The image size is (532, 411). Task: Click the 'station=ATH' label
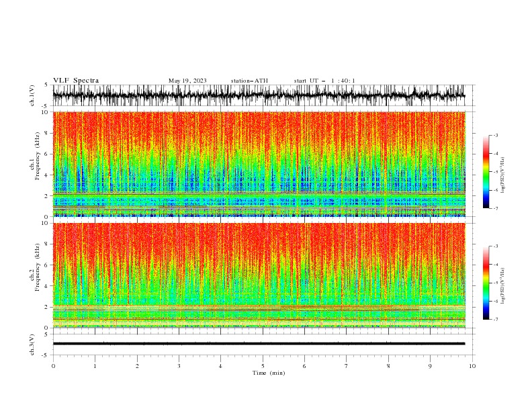pyautogui.click(x=249, y=81)
